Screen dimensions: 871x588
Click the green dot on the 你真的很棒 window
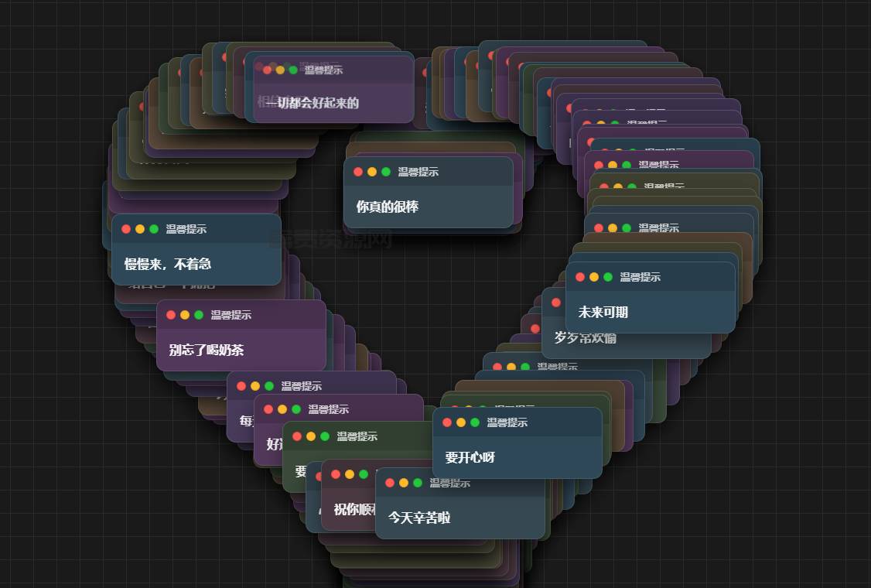[386, 172]
